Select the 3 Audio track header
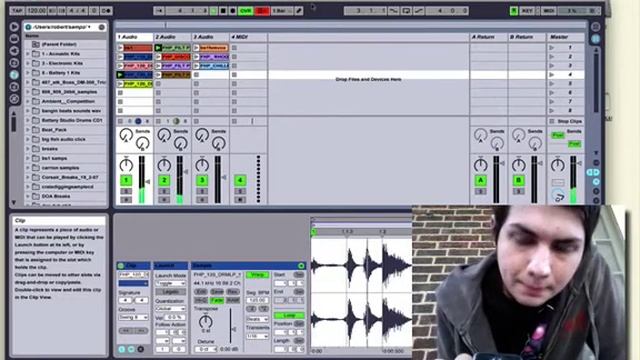Viewport: 640px width, 360px height. pyautogui.click(x=210, y=37)
